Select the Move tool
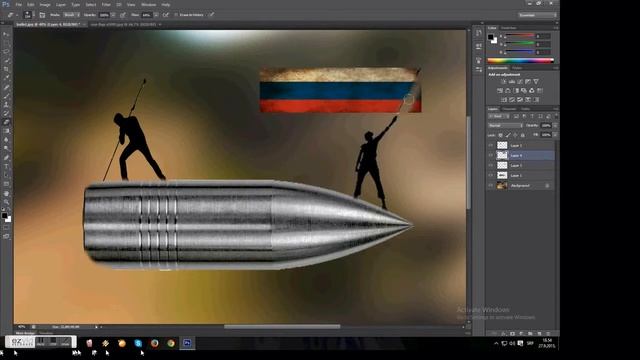The image size is (640, 360). (6, 34)
